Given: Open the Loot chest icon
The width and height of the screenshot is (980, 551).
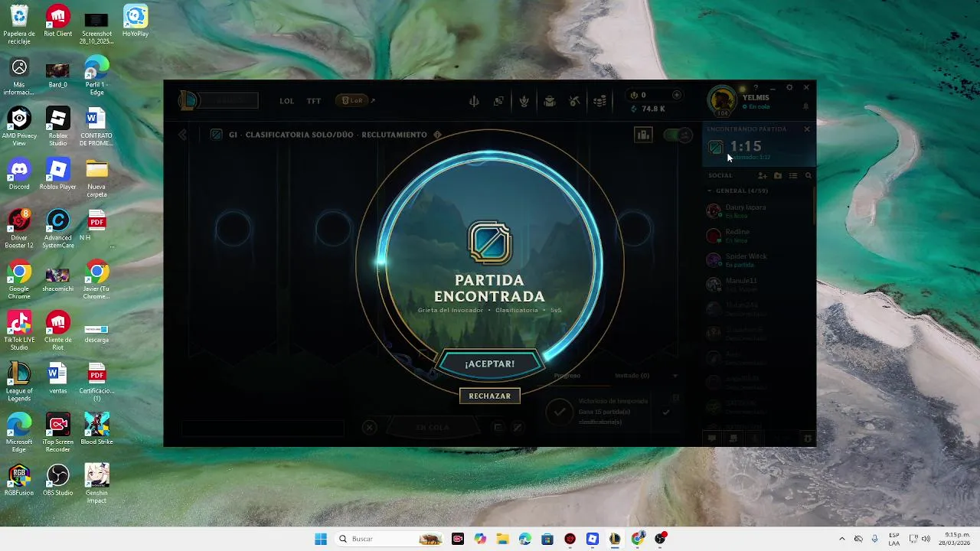Looking at the screenshot, I should [x=549, y=101].
